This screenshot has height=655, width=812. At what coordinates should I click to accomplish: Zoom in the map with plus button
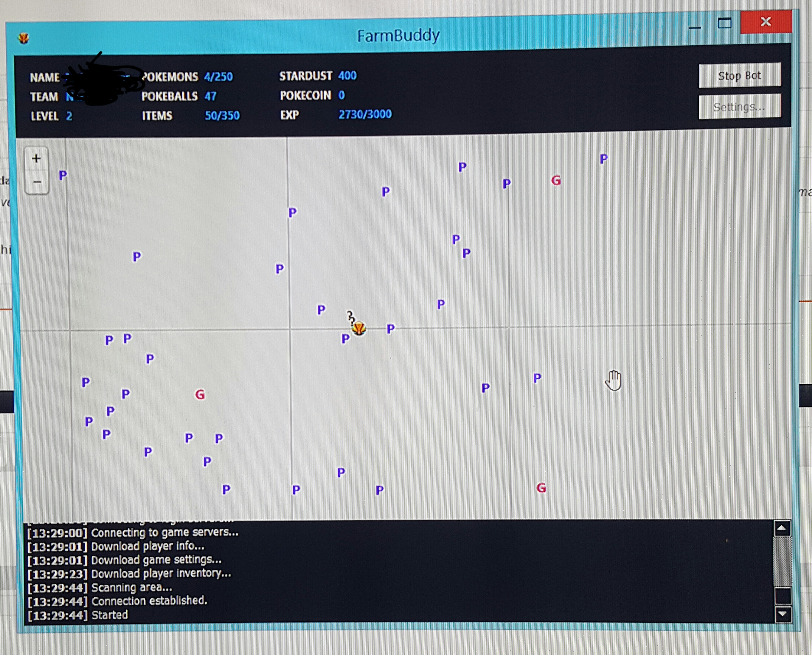[x=37, y=158]
